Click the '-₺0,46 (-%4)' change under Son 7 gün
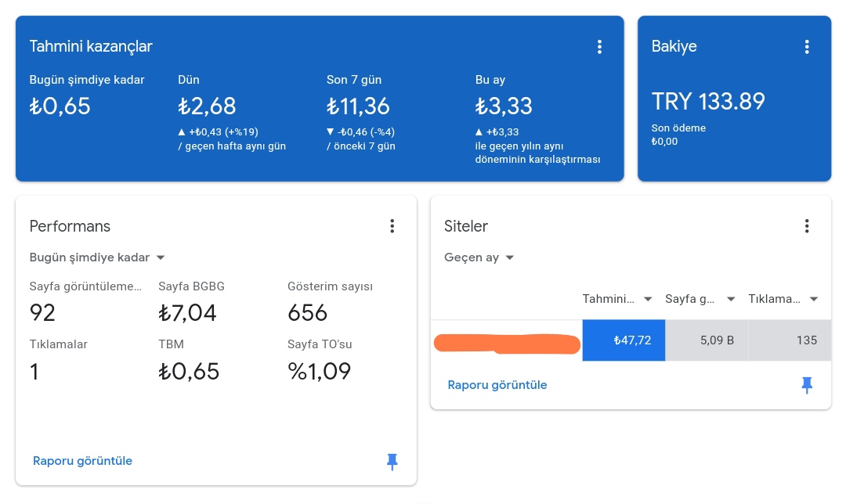846x504 pixels. 361,131
